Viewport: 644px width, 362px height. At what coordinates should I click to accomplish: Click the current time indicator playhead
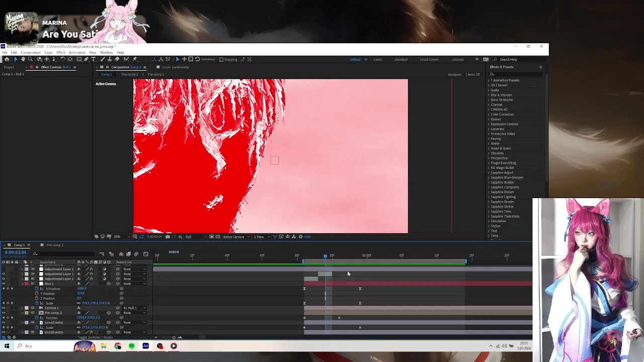pyautogui.click(x=325, y=256)
